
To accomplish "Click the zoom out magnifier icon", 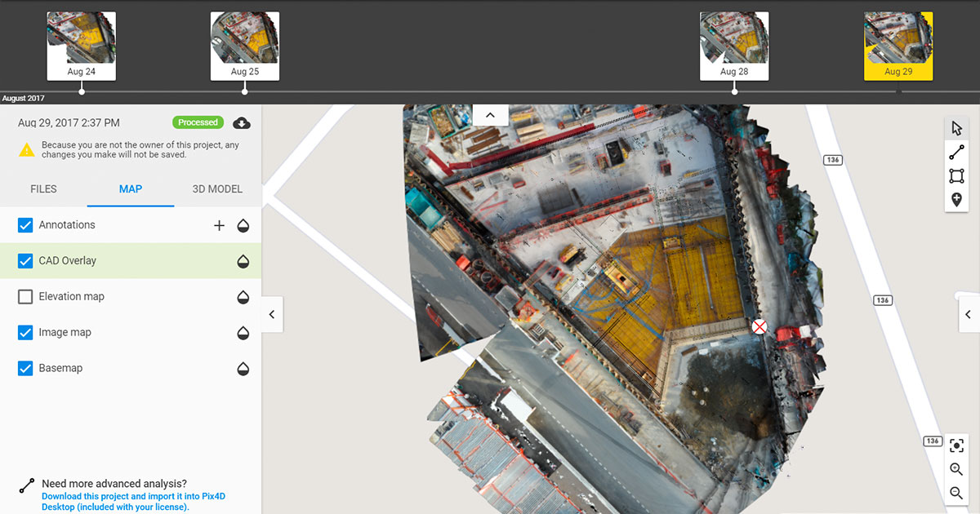I will click(956, 493).
